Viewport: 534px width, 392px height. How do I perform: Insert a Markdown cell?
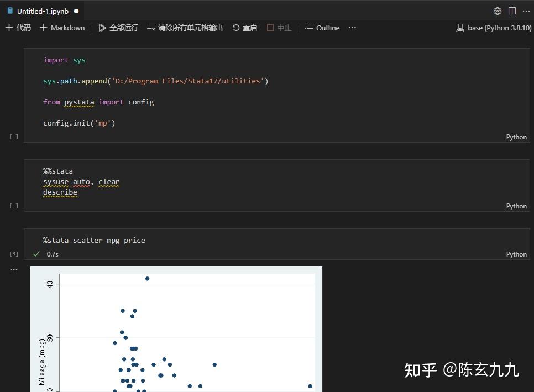click(62, 28)
